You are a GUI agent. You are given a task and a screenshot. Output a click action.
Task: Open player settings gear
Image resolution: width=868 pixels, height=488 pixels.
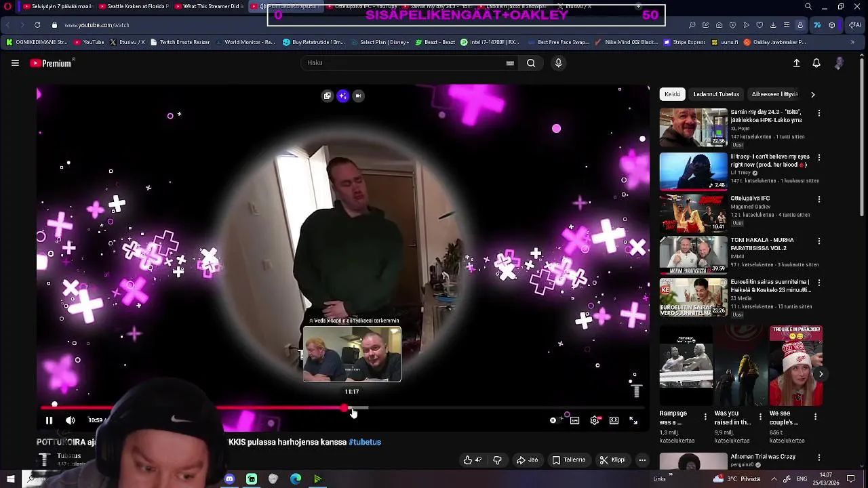[x=595, y=420]
